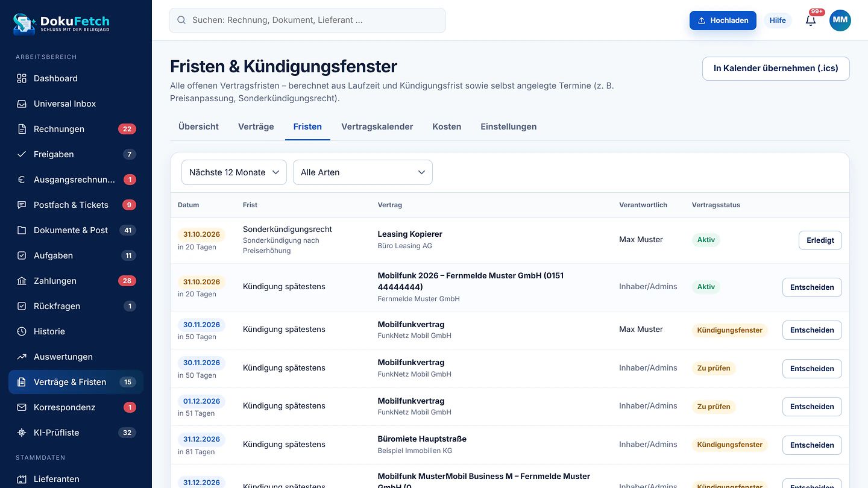Click the Lieferanten icon in sidebar

point(22,479)
